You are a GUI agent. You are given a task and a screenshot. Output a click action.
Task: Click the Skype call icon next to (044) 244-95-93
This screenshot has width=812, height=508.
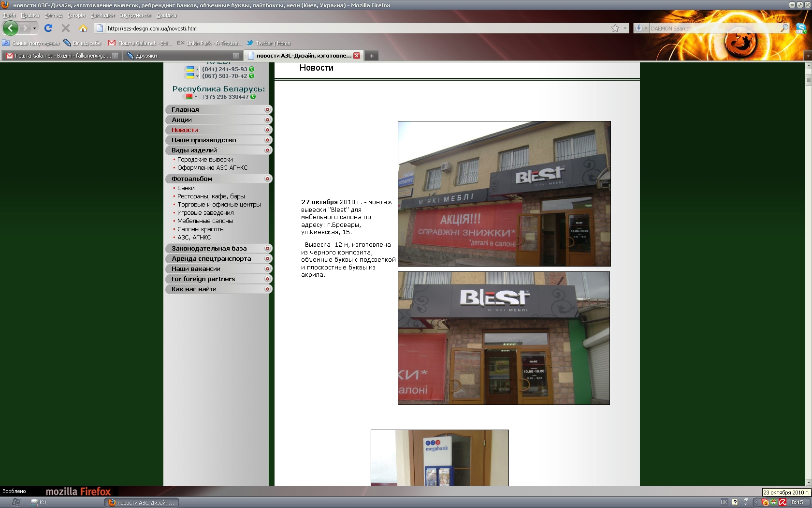[x=252, y=69]
